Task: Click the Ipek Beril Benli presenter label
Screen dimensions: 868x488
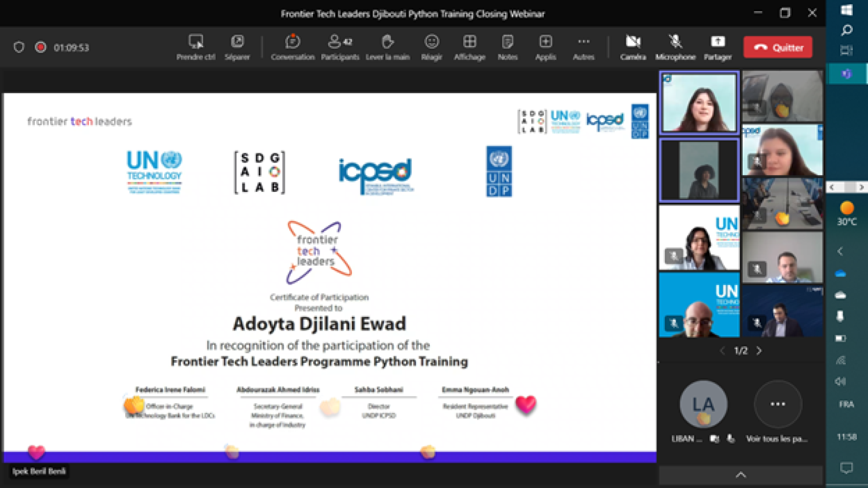Action: 39,471
